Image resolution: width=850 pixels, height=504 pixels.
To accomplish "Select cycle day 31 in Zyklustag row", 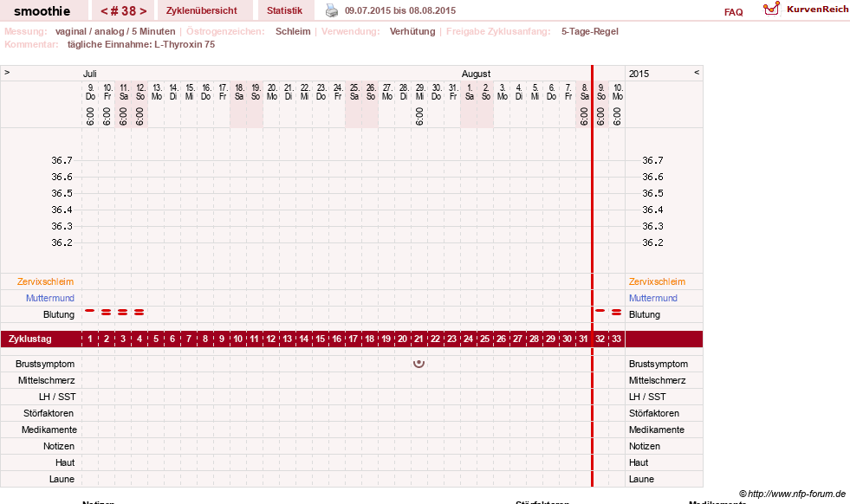I will tap(583, 339).
